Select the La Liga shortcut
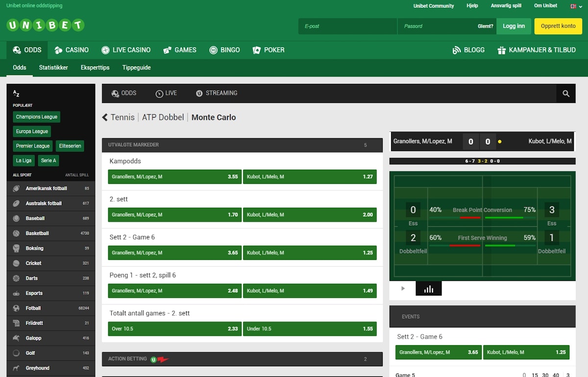Viewport: 588px width, 377px height. (x=24, y=160)
